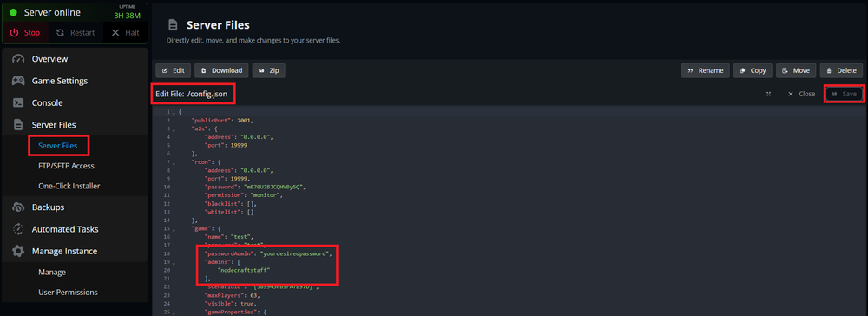Image resolution: width=868 pixels, height=316 pixels.
Task: Collapse the "gameProperties" block fold arrow
Action: (x=174, y=313)
